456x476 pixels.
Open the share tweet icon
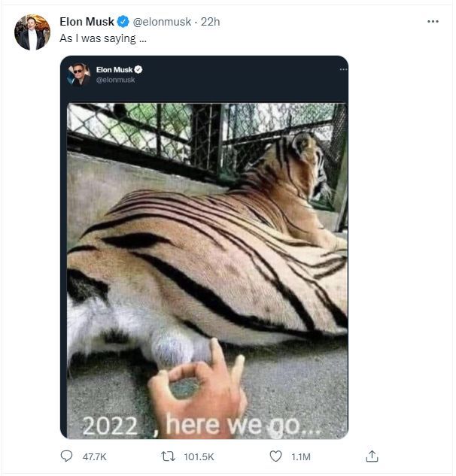coord(372,456)
